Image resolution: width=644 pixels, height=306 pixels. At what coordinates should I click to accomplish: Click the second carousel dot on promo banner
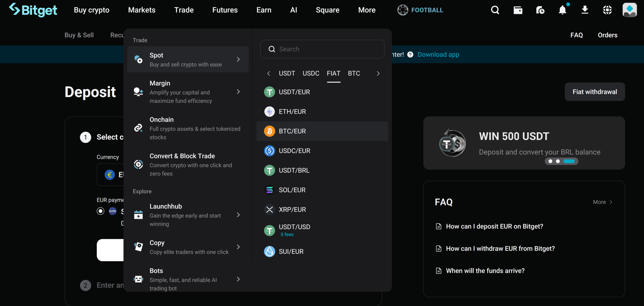[558, 161]
